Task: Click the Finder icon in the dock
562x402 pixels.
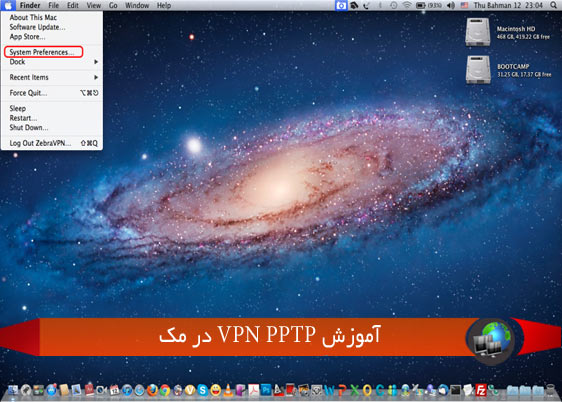Action: click(x=13, y=390)
